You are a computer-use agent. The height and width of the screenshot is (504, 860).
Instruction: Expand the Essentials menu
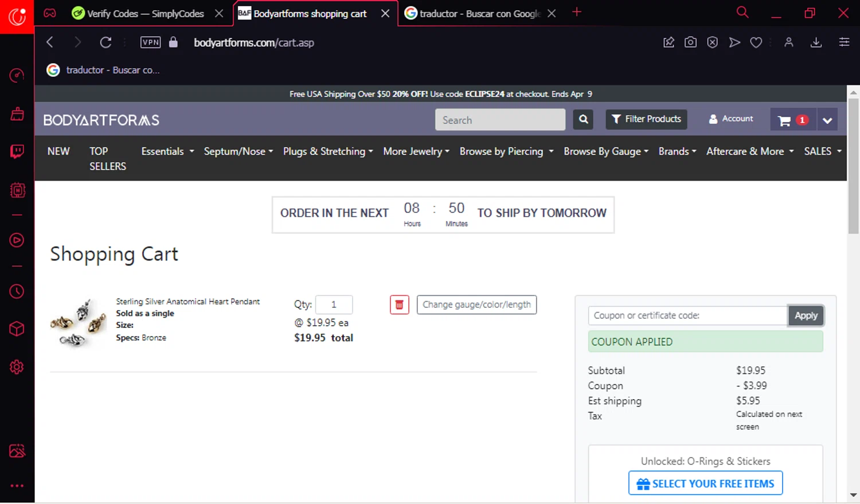tap(167, 151)
